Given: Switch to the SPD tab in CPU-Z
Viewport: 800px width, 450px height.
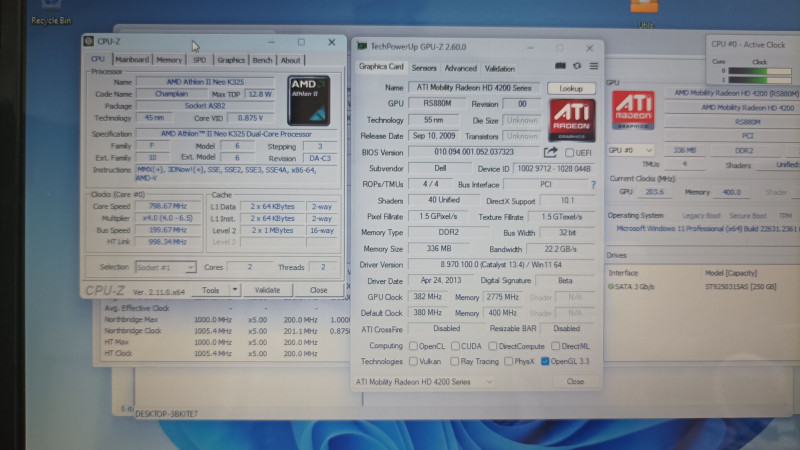Looking at the screenshot, I should tap(199, 60).
